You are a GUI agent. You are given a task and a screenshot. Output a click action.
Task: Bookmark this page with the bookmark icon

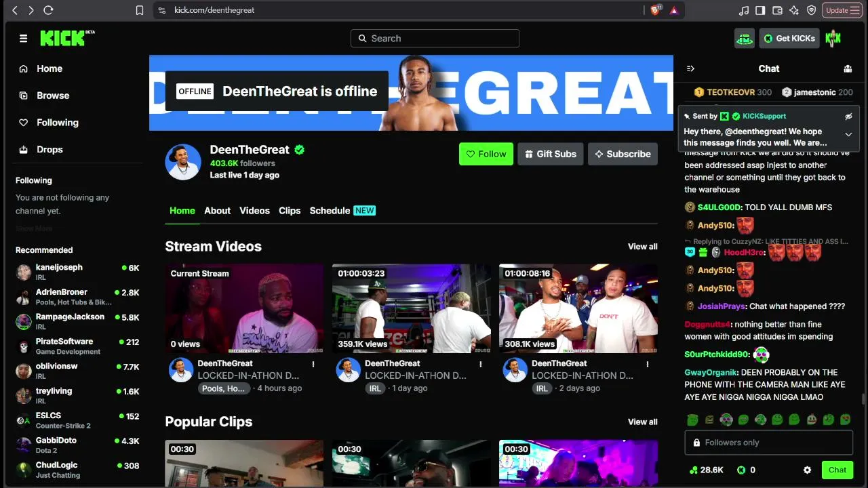[140, 10]
